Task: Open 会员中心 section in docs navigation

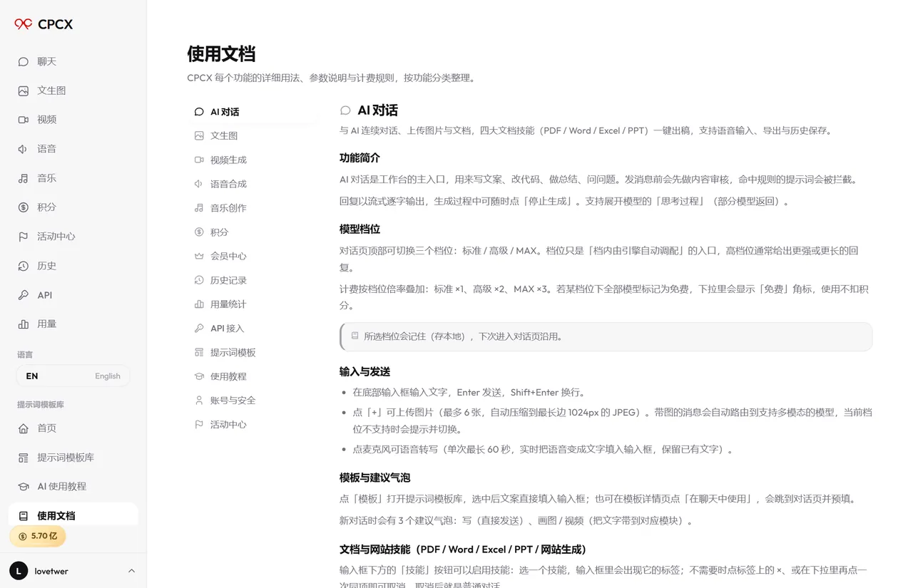Action: pyautogui.click(x=253, y=256)
